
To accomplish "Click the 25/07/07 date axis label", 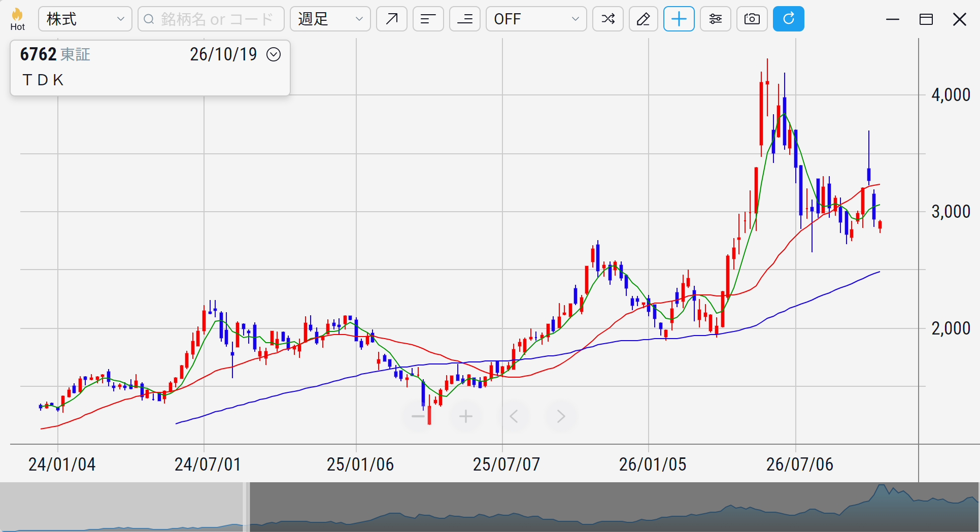I will coord(506,464).
